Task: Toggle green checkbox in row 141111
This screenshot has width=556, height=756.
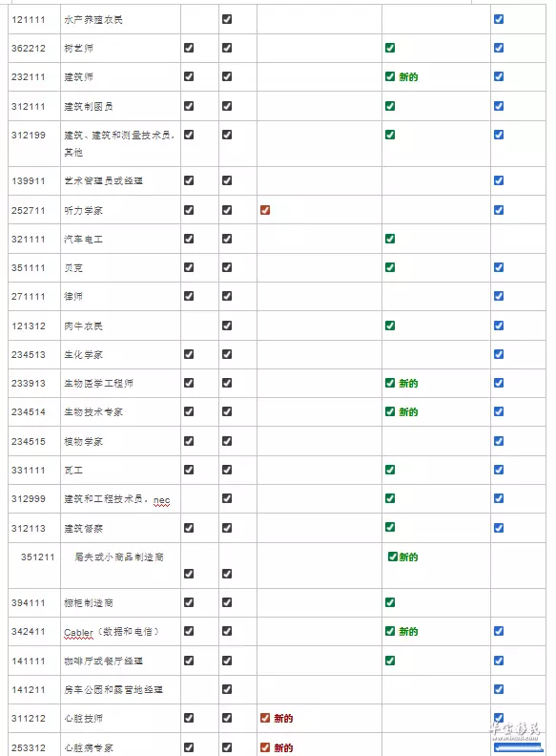Action: click(x=390, y=661)
